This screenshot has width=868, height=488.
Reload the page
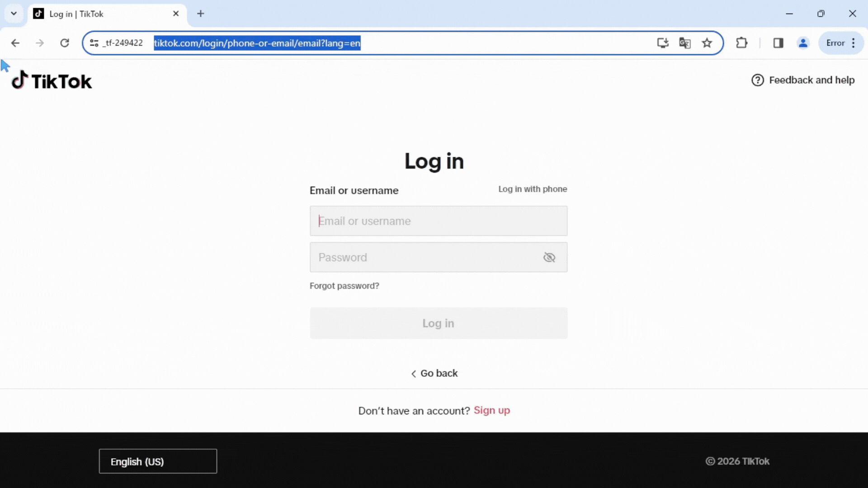tap(65, 43)
